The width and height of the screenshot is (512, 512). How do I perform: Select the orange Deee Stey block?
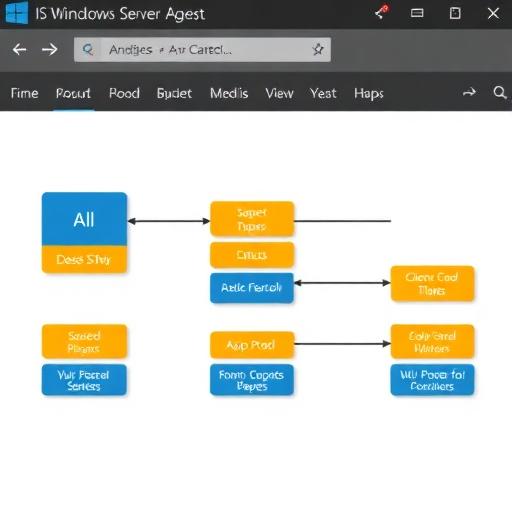coord(84,259)
